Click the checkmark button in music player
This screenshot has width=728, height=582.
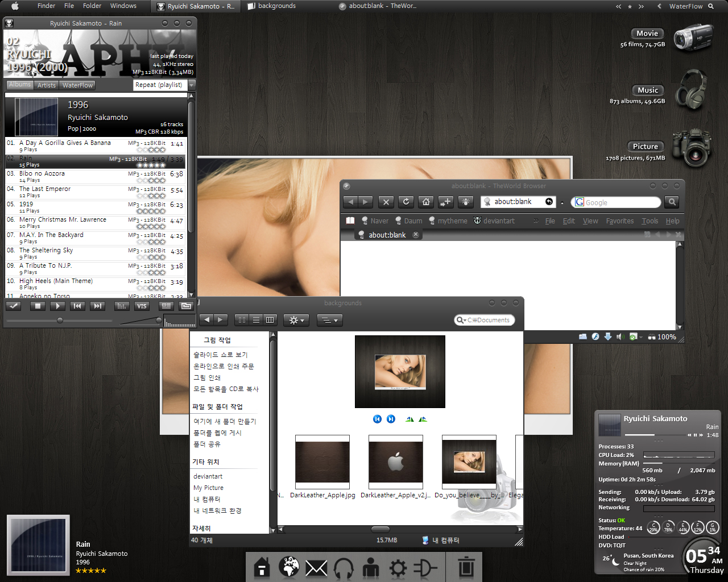click(14, 306)
